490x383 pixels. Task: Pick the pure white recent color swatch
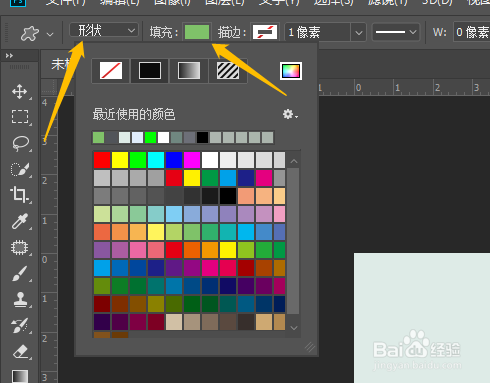[163, 137]
